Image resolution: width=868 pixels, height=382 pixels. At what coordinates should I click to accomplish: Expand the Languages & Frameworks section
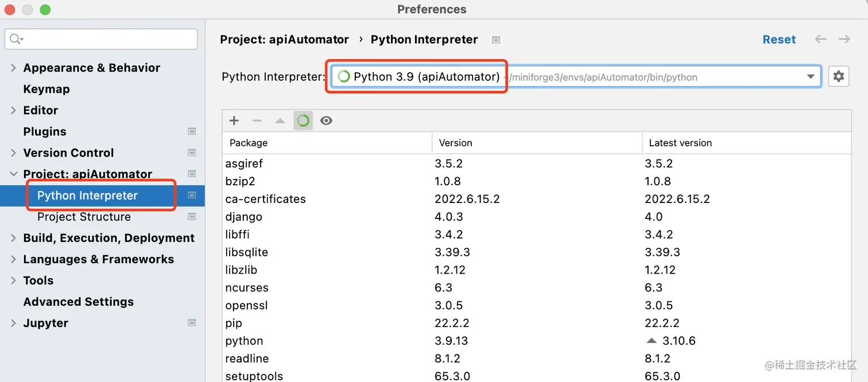[13, 259]
